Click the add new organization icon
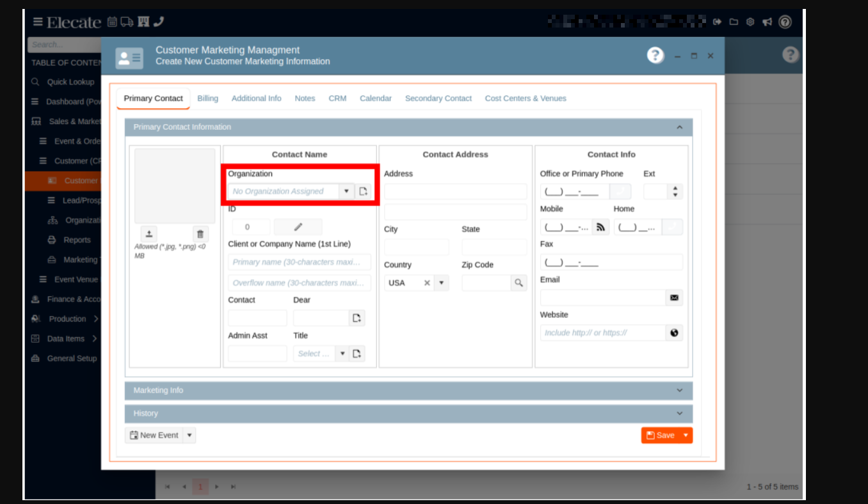Viewport: 868px width, 504px height. tap(363, 191)
